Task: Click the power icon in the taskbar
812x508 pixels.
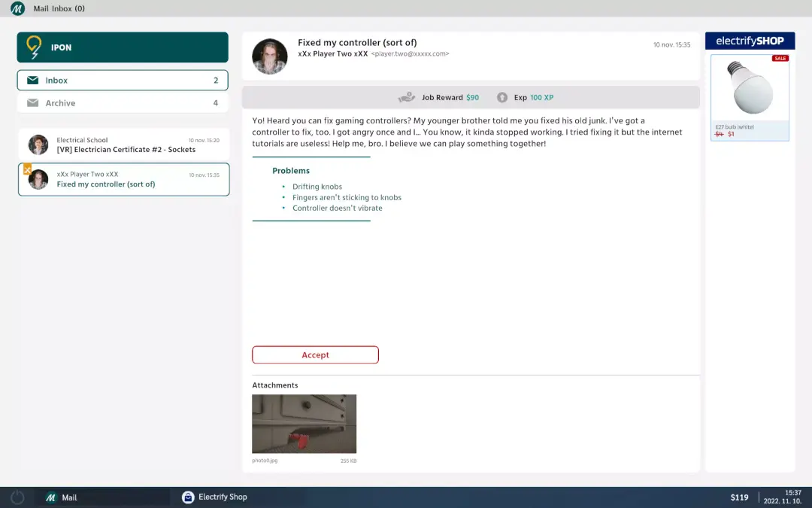Action: click(x=17, y=497)
